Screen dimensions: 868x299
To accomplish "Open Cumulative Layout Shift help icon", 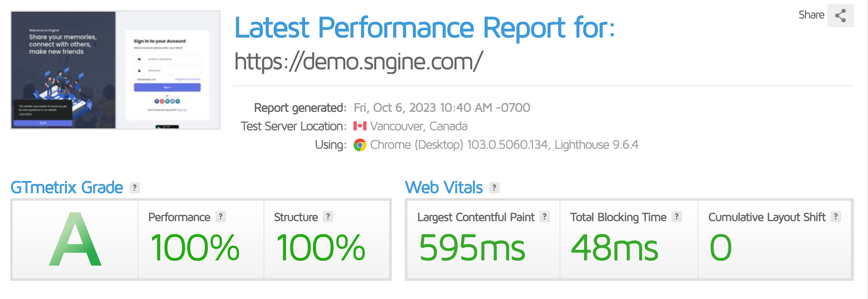I will point(836,217).
